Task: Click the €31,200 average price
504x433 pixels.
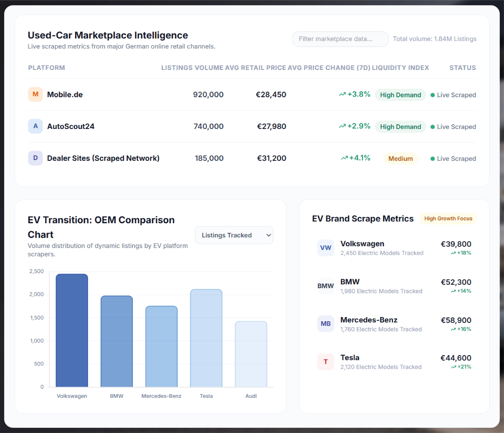Action: (271, 158)
